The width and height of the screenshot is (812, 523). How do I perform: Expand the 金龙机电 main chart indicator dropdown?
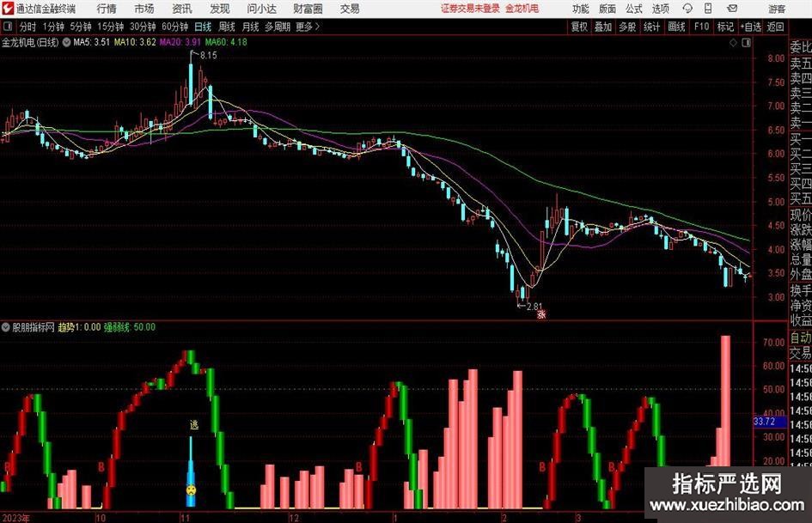click(x=66, y=42)
